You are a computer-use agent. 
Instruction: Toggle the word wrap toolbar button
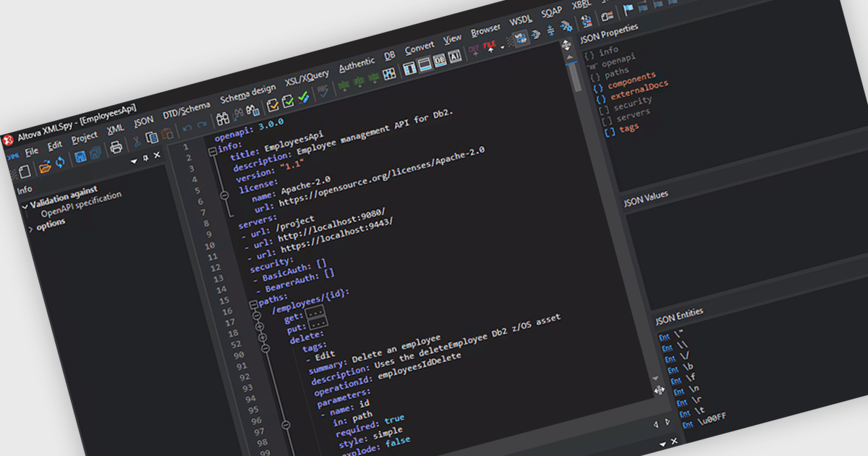[x=520, y=38]
